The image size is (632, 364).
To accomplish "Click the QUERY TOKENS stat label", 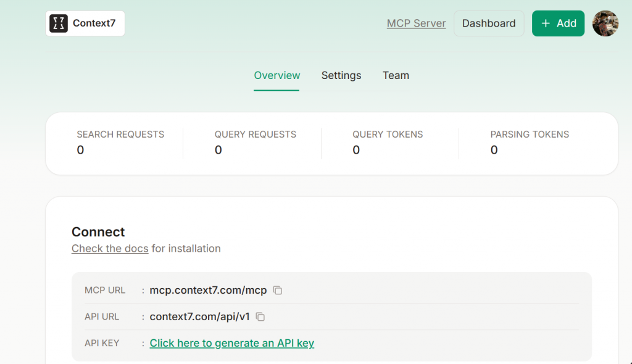I will [x=388, y=134].
